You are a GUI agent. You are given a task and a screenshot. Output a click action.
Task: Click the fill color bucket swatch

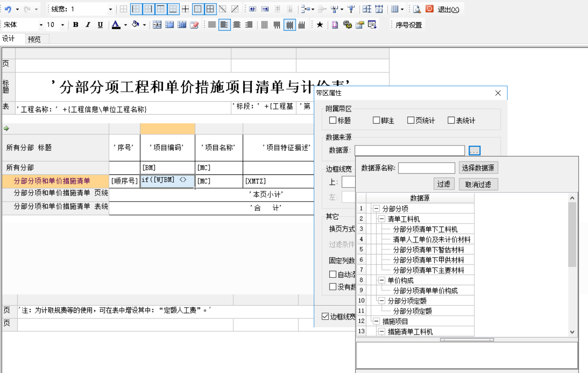pos(136,25)
